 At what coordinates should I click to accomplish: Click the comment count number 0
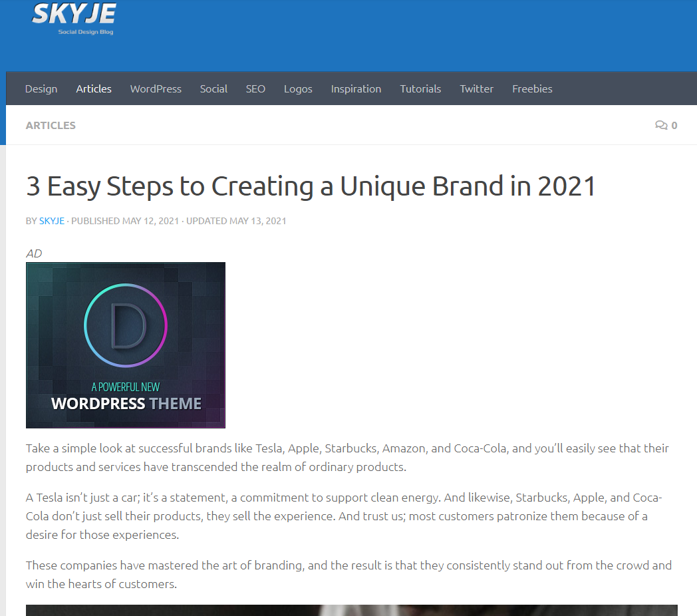click(x=674, y=126)
